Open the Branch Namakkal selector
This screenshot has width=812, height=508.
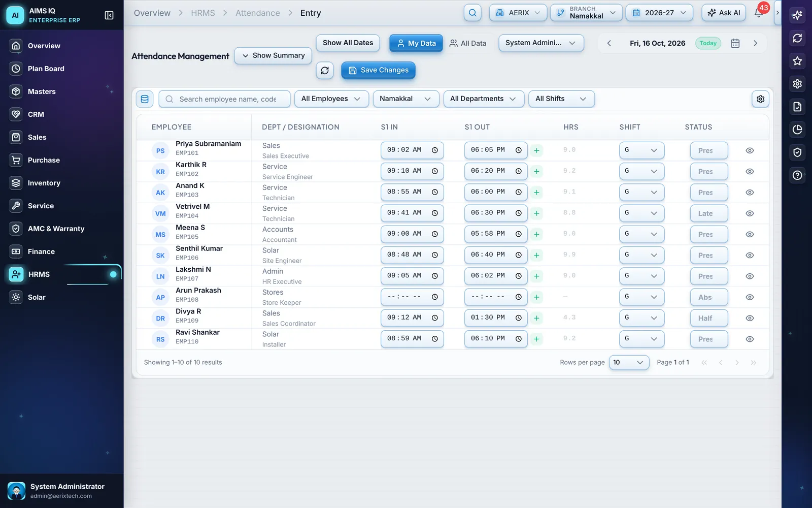click(586, 13)
